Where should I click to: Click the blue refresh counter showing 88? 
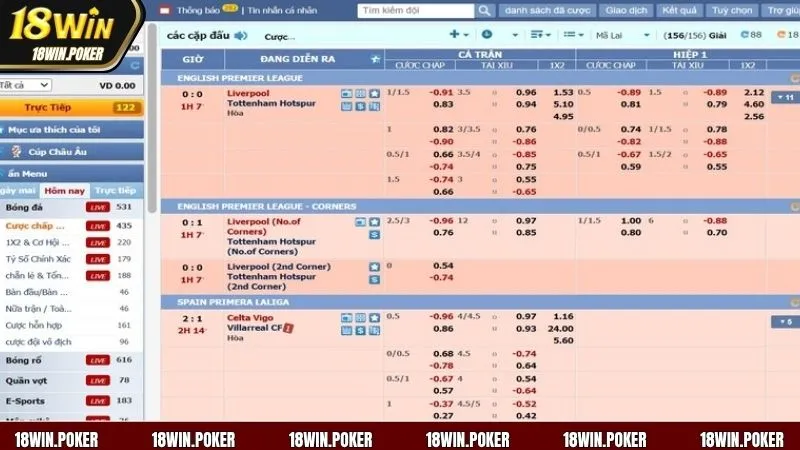(x=751, y=35)
